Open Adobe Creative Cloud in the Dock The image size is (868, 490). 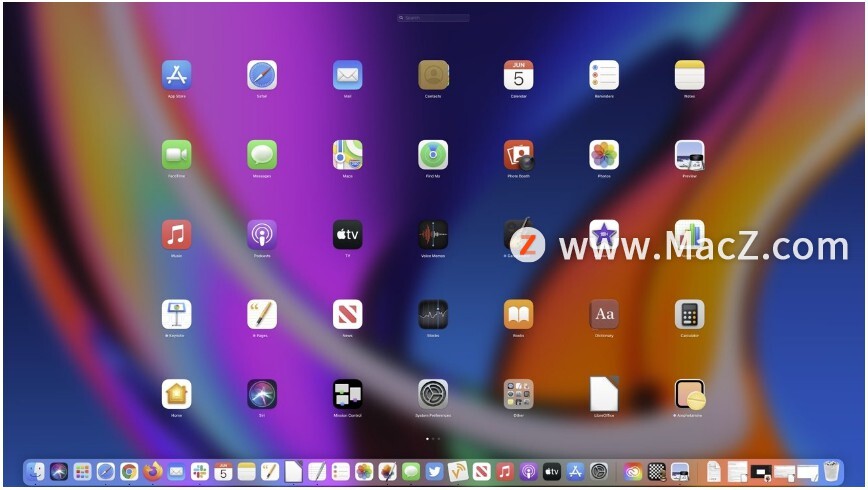click(633, 472)
